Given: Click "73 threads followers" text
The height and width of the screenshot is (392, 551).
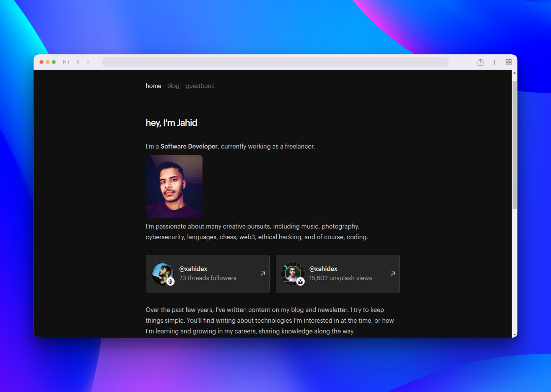Looking at the screenshot, I should point(208,278).
